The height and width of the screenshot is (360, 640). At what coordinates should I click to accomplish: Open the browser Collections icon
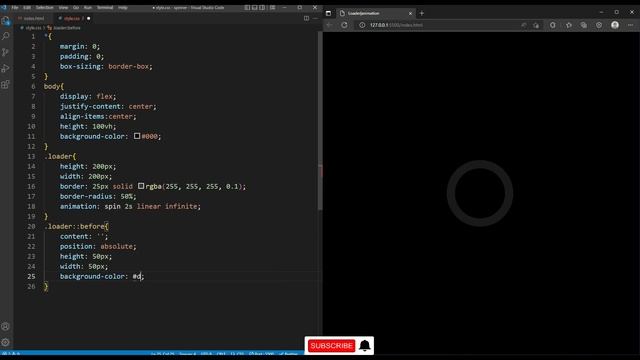(x=584, y=25)
